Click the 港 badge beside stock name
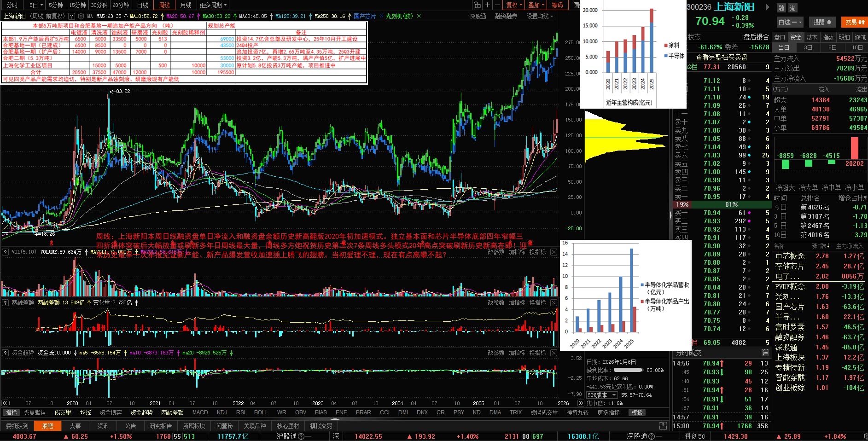 pyautogui.click(x=792, y=8)
